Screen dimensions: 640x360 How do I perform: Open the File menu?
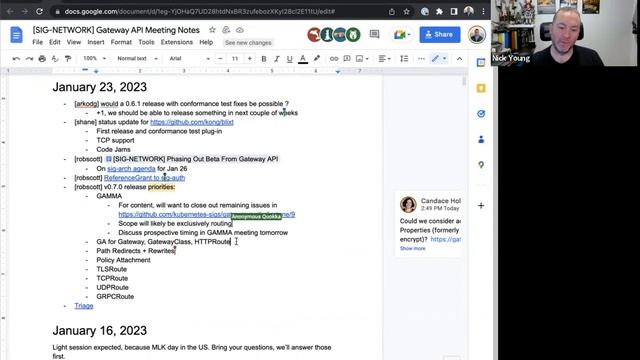pos(38,42)
